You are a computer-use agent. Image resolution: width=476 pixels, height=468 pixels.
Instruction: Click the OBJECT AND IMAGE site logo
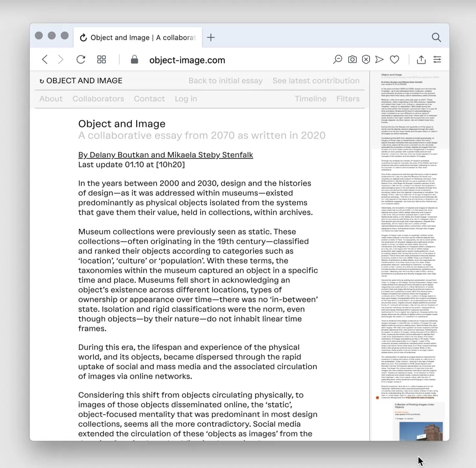coord(81,81)
